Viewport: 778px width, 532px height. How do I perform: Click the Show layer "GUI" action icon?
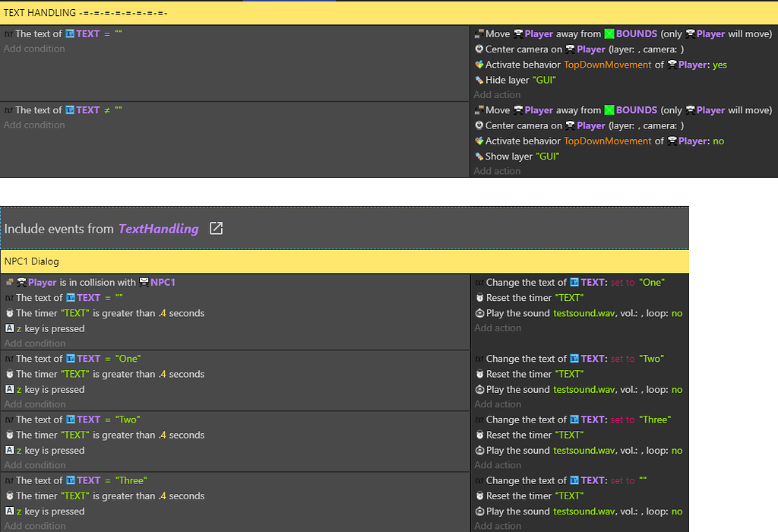(x=479, y=156)
